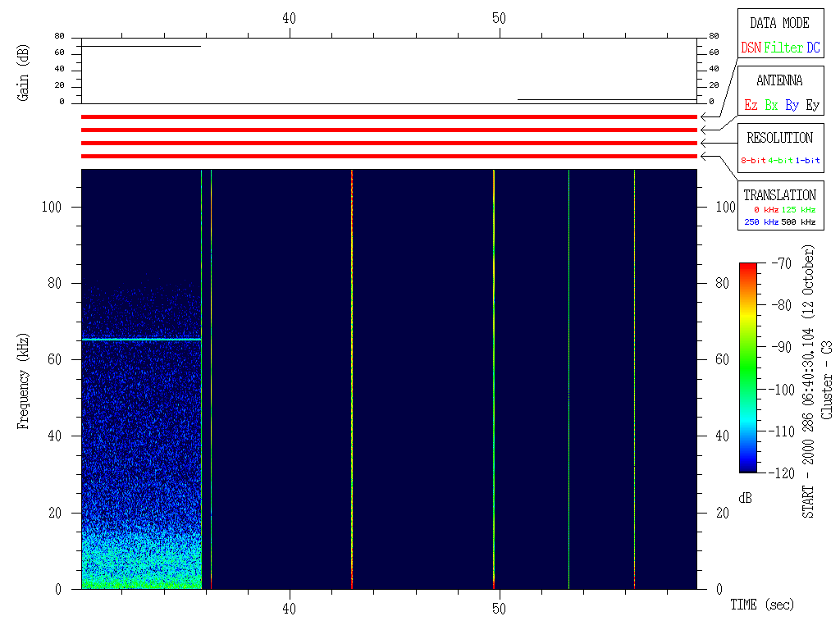Viewport: 840px width, 630px height.
Task: Click the green Bx antenna label
Action: 771,106
